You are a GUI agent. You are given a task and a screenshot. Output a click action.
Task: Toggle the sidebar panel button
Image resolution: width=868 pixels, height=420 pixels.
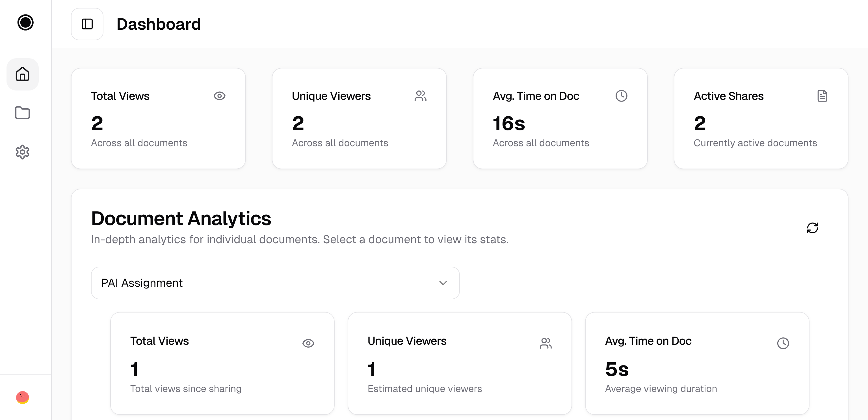tap(87, 24)
